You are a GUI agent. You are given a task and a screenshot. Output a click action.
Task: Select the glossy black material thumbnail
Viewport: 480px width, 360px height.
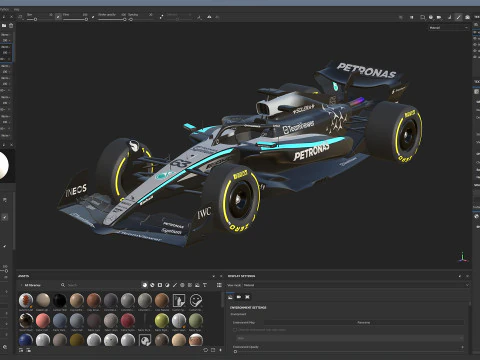click(x=59, y=300)
